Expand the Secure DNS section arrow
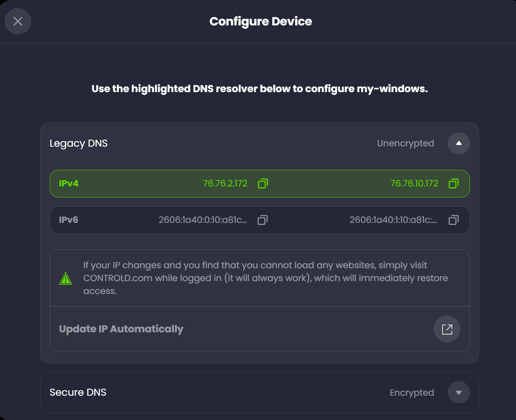This screenshot has width=516, height=420. (459, 392)
